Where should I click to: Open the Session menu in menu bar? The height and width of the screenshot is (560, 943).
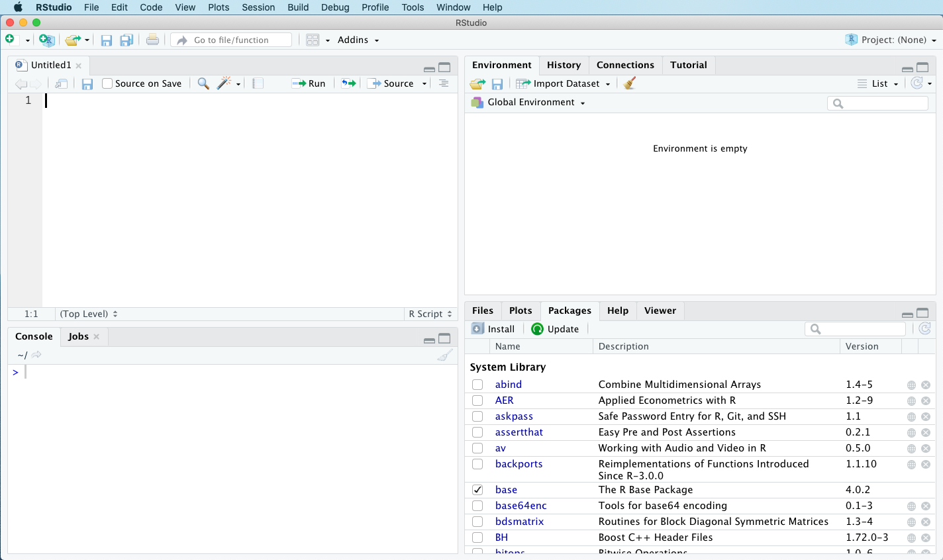tap(258, 7)
